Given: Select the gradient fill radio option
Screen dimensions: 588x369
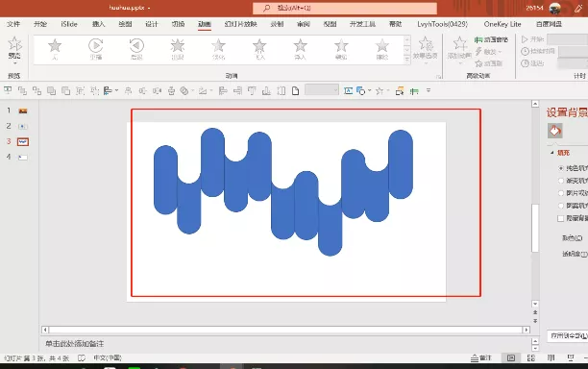Looking at the screenshot, I should (x=561, y=181).
